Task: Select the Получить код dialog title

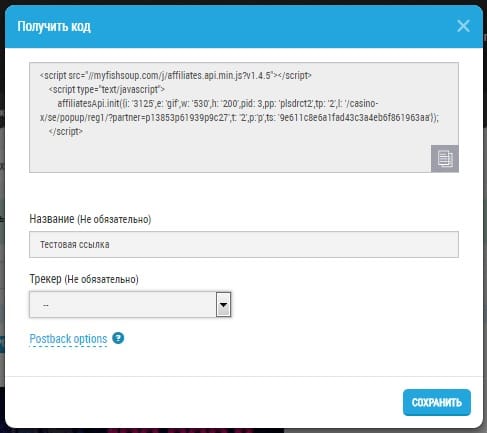Action: 54,26
